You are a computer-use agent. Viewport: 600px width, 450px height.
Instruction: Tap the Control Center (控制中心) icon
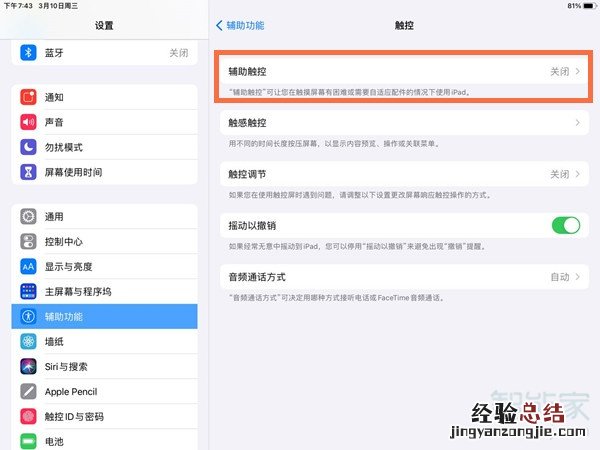pyautogui.click(x=28, y=241)
